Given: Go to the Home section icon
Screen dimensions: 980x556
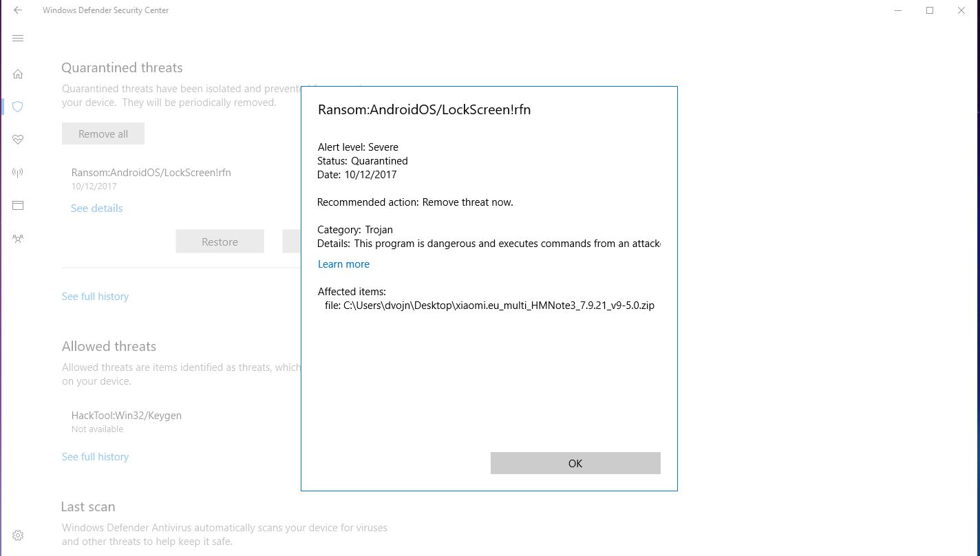Looking at the screenshot, I should 18,74.
